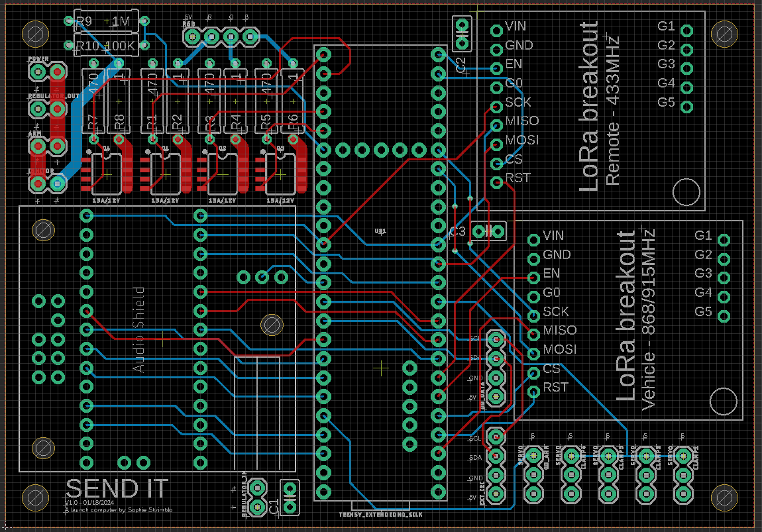Click MOSI pad on Remote 433MHz breakout

coord(496,145)
